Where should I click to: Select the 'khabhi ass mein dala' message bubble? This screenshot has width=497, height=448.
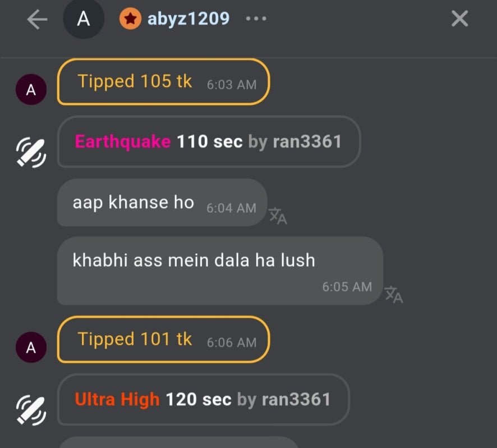point(220,271)
